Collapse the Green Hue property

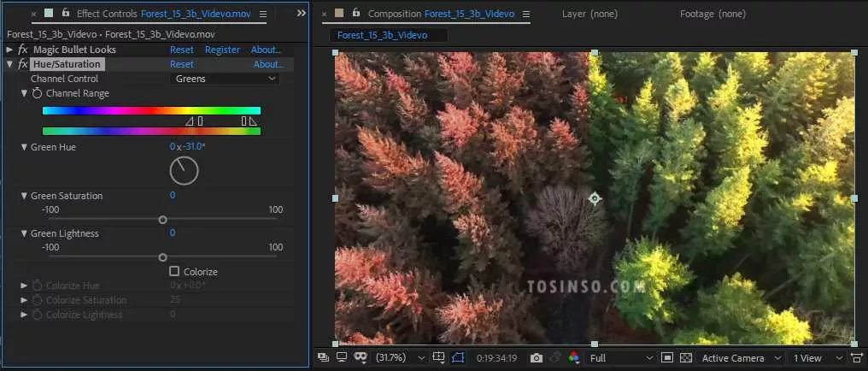point(24,147)
